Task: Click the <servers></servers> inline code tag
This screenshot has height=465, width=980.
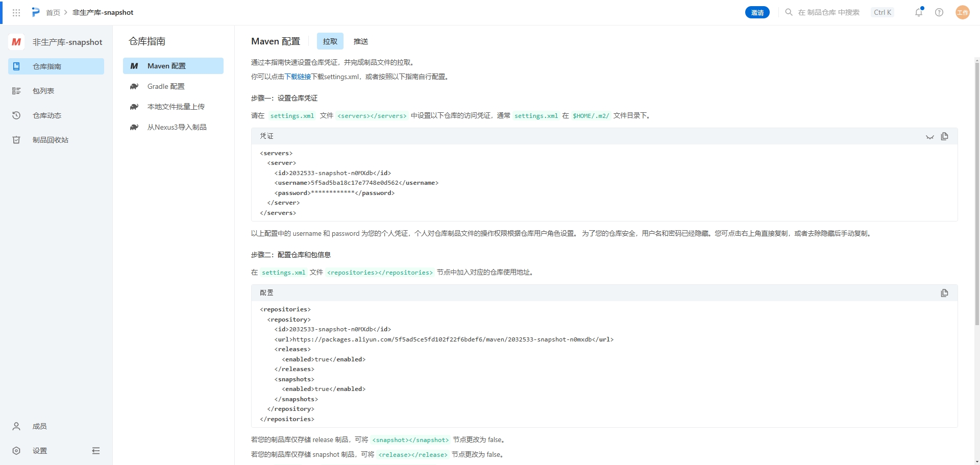Action: coord(372,116)
